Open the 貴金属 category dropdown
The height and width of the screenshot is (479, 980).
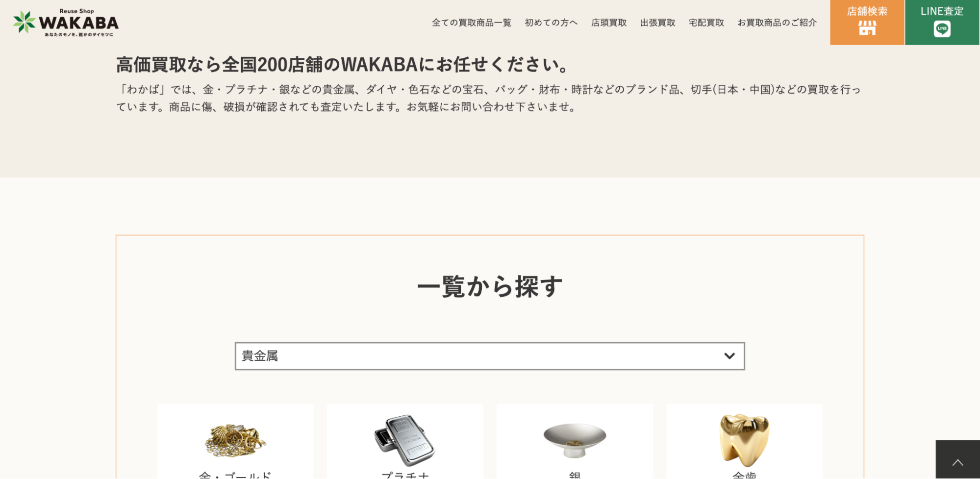click(x=490, y=356)
